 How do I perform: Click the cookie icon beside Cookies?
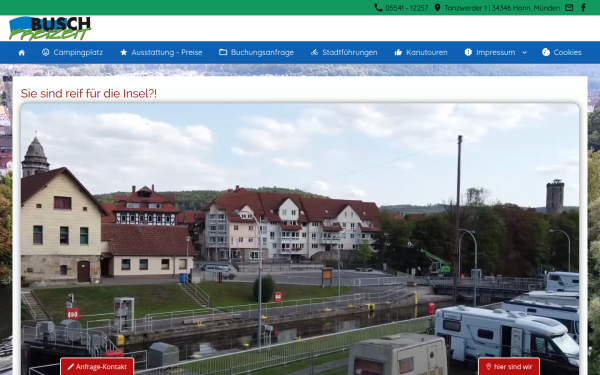pyautogui.click(x=546, y=52)
